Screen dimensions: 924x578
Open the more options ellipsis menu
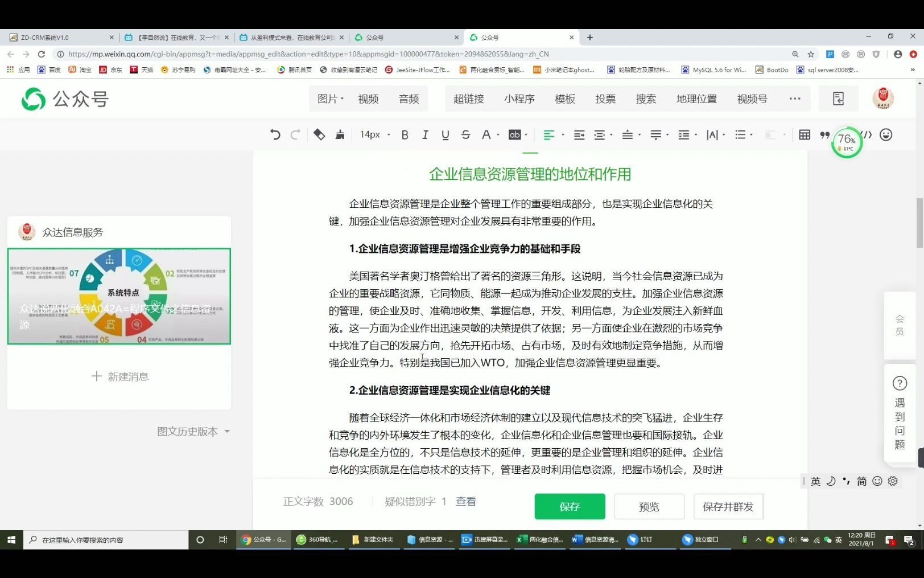[x=795, y=99]
